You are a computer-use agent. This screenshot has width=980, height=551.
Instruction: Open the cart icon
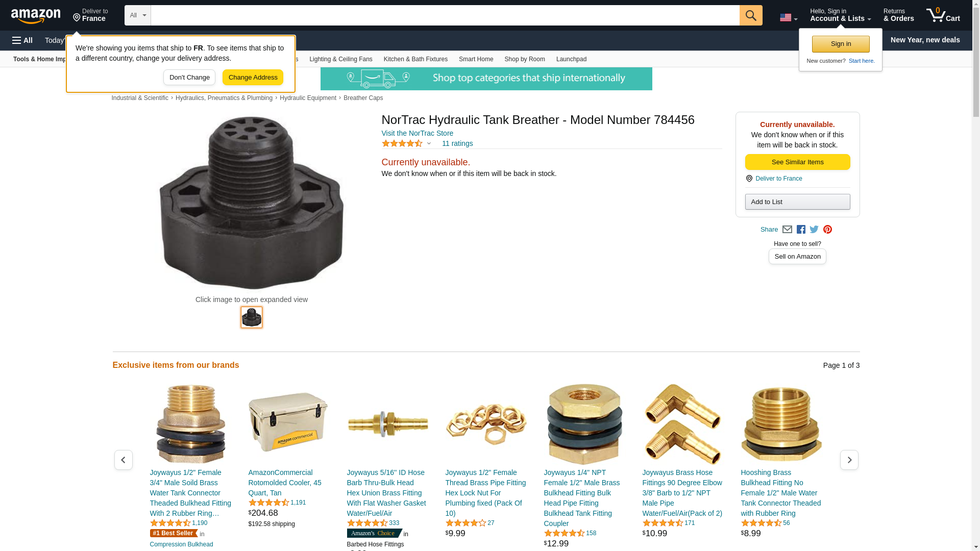tap(943, 15)
